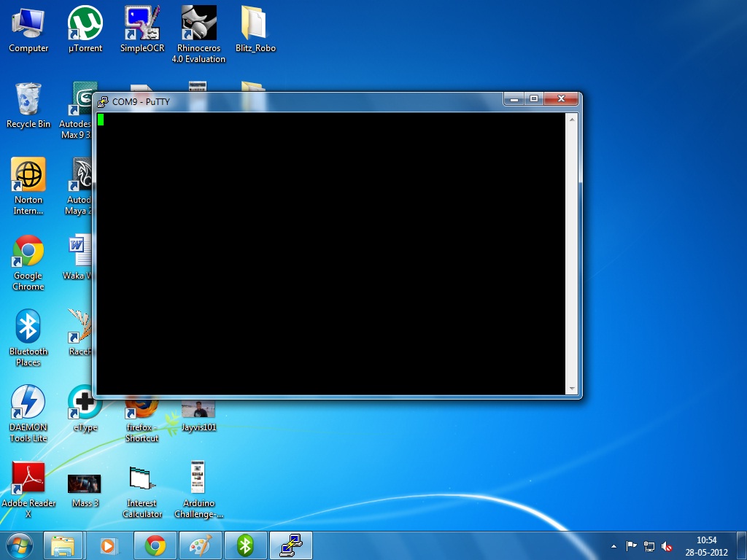
Task: Expand hidden icons in the system tray
Action: point(614,545)
